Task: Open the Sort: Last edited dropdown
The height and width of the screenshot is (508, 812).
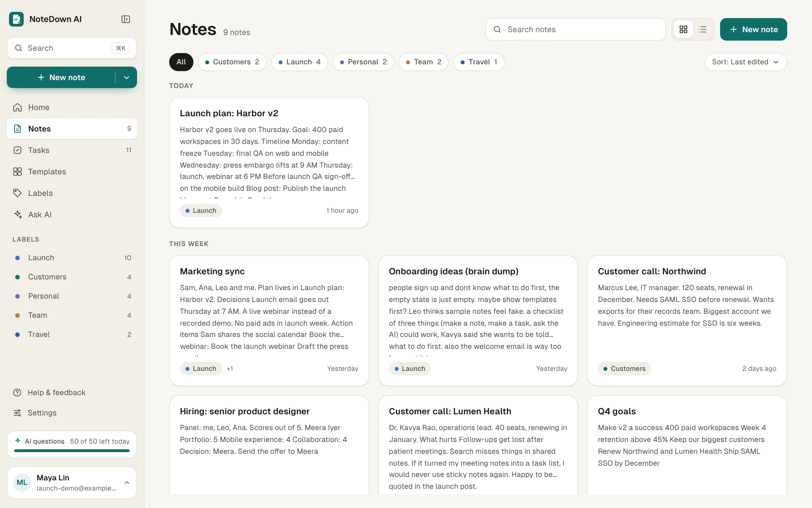Action: (x=745, y=62)
